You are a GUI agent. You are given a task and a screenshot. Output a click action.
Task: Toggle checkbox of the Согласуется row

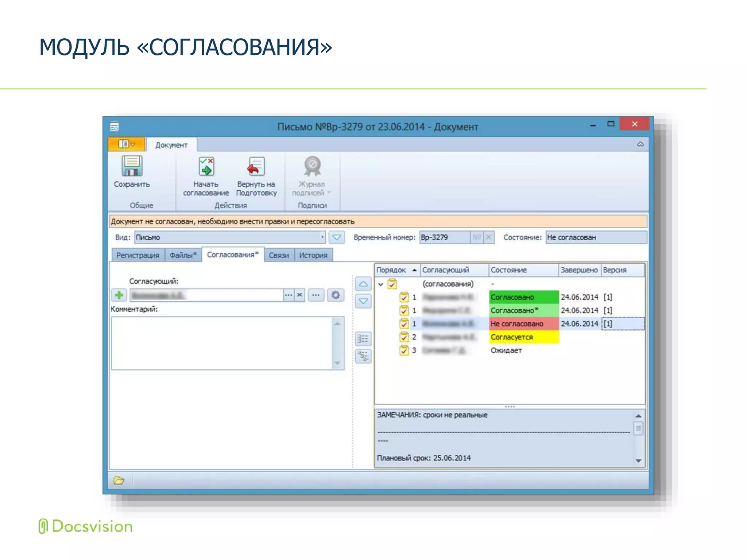coord(404,337)
